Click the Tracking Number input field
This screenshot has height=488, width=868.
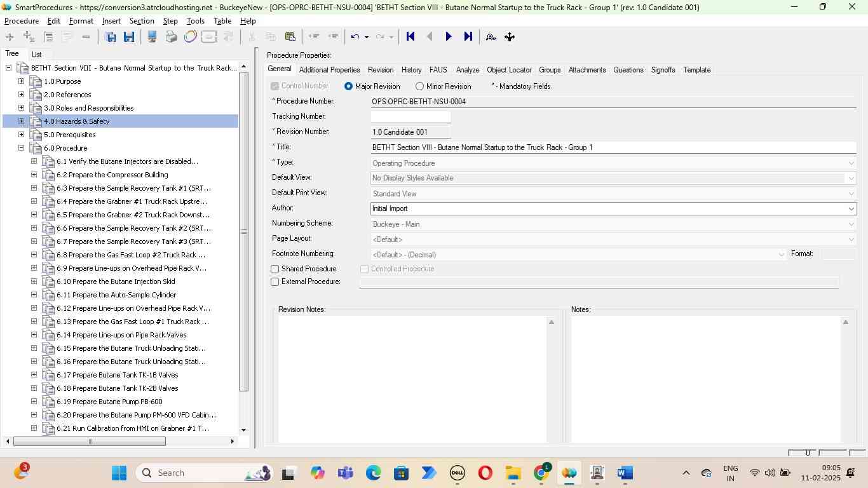[x=410, y=117]
